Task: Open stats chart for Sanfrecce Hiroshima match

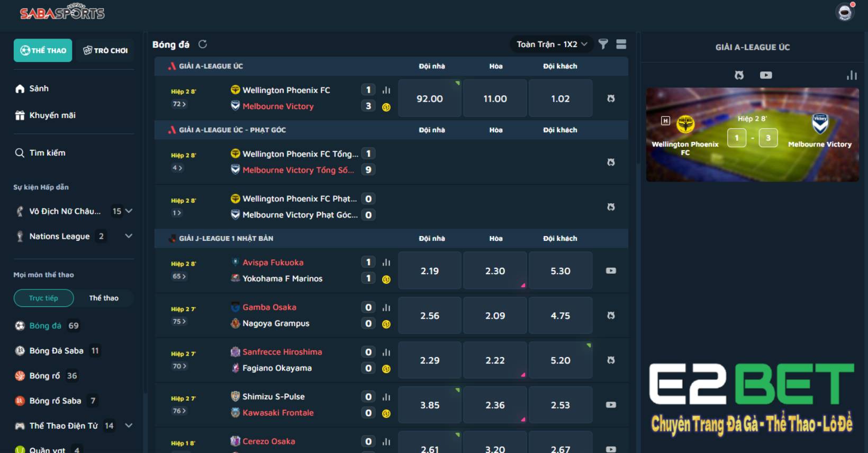Action: coord(386,352)
